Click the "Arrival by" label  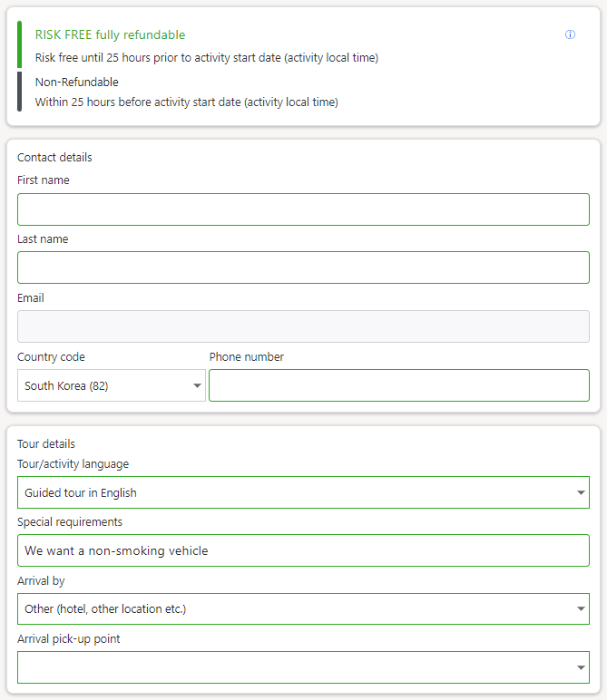click(x=41, y=581)
